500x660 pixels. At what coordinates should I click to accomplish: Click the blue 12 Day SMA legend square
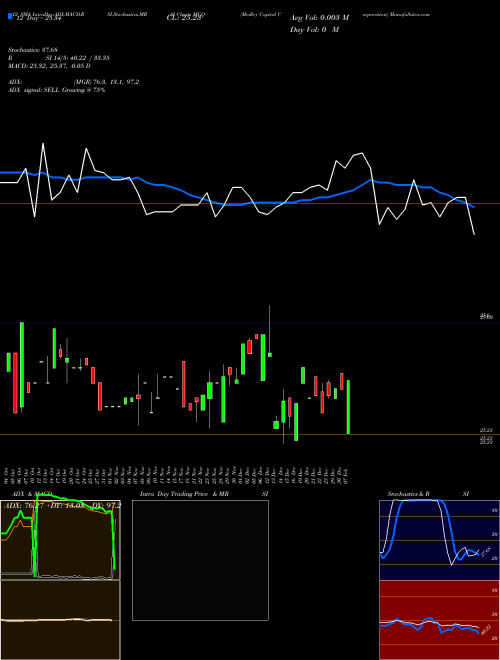click(10, 16)
